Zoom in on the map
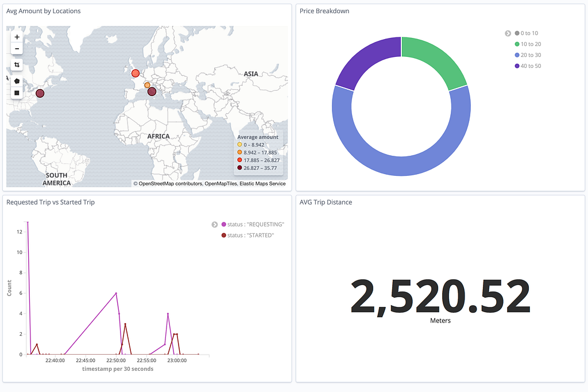Viewport: 588px width, 392px height. (x=17, y=37)
